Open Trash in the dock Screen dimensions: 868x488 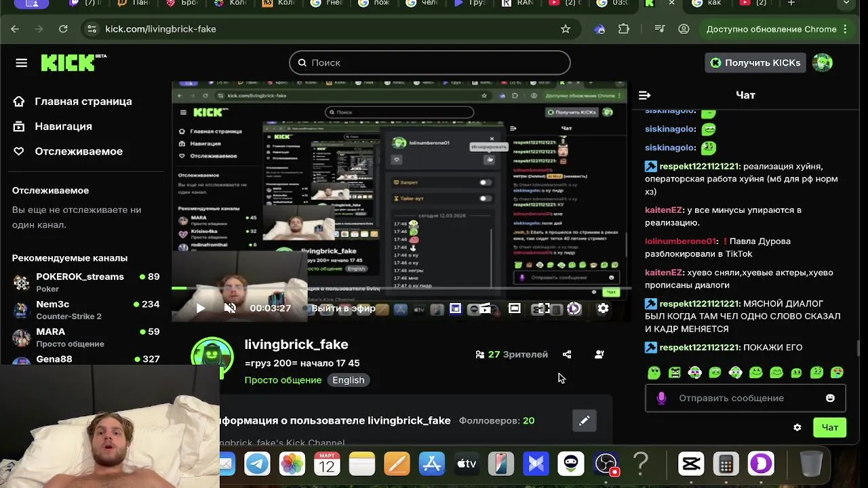point(811,464)
